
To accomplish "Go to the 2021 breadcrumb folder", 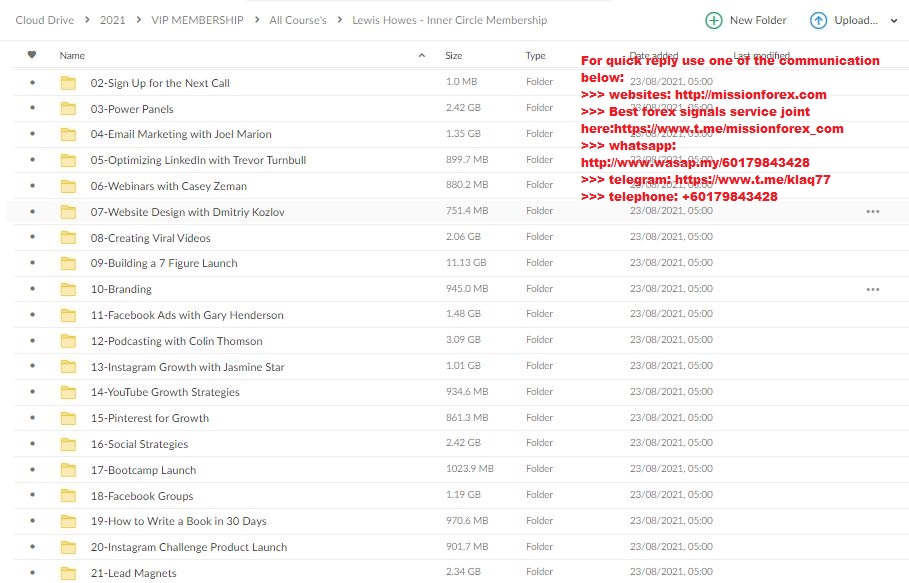I will tap(112, 20).
